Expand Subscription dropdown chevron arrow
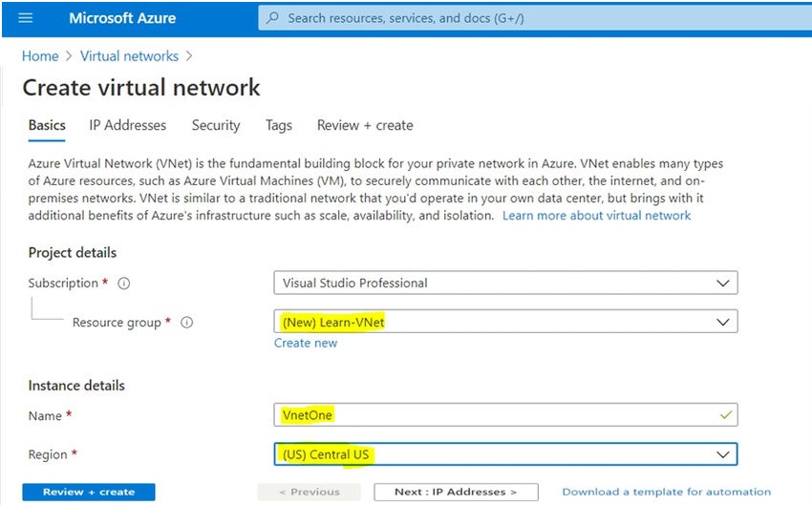 (x=723, y=283)
